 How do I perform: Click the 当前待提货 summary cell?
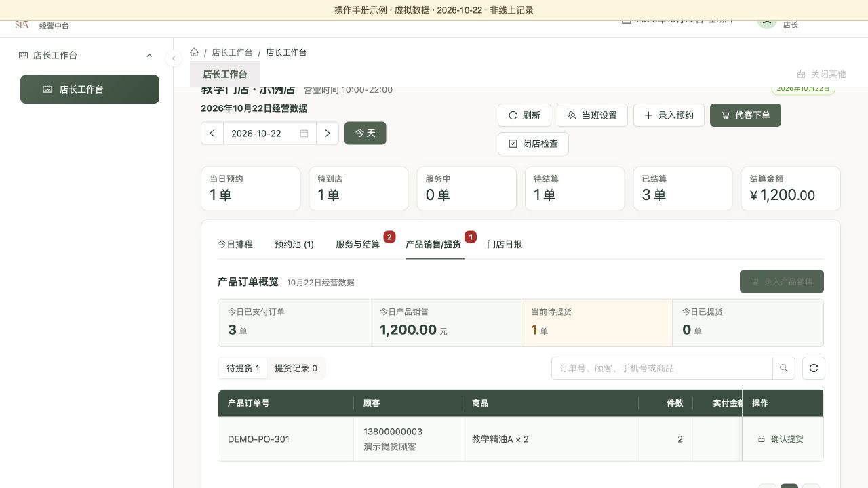[x=597, y=323]
